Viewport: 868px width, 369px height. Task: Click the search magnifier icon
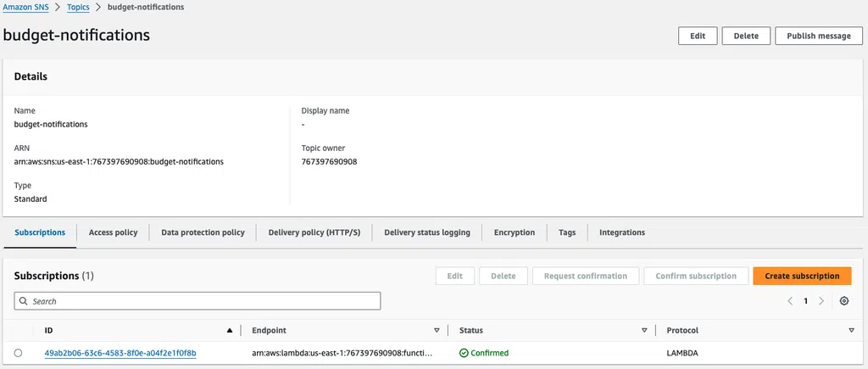[x=23, y=301]
